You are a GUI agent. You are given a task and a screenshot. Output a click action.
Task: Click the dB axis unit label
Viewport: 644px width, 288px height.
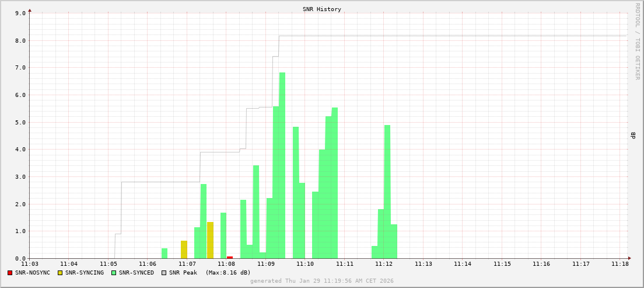[x=633, y=136]
